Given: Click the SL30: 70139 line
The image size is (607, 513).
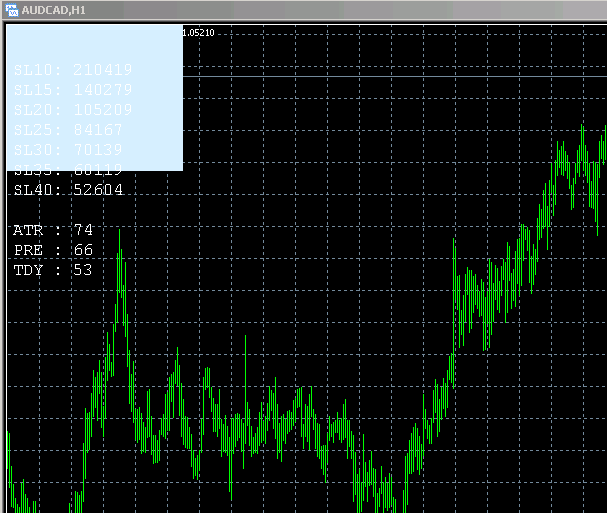Looking at the screenshot, I should (68, 150).
